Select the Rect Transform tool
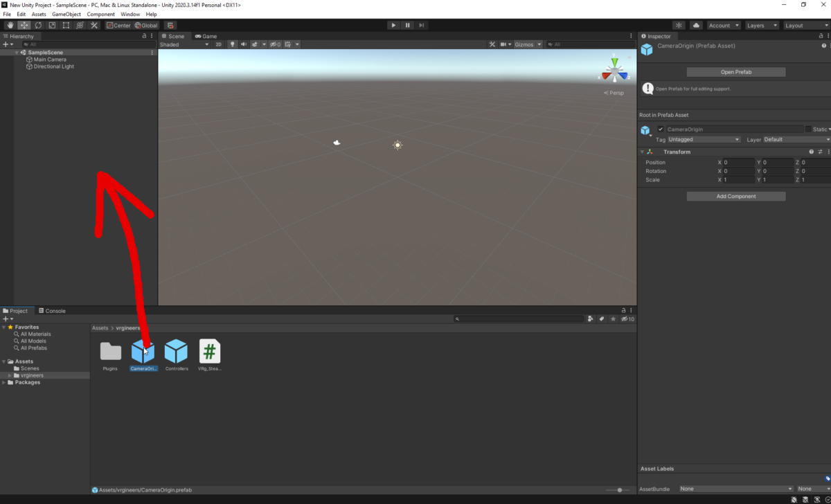The image size is (831, 504). click(x=66, y=25)
